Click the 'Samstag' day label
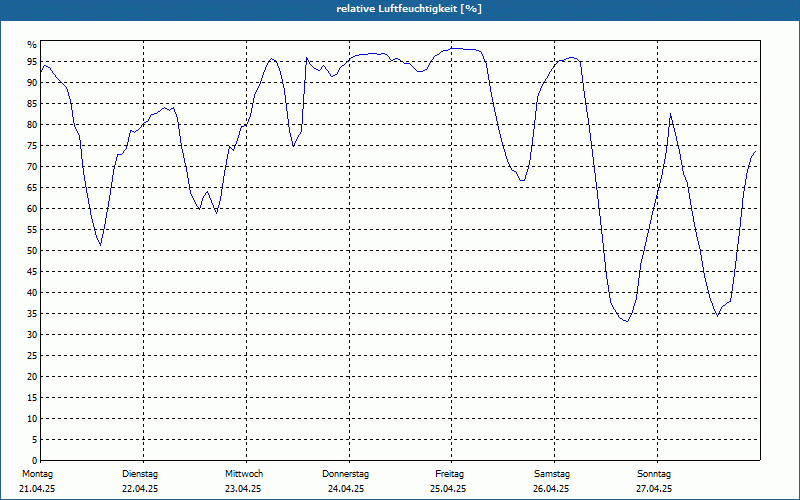The image size is (800, 500). 552,474
